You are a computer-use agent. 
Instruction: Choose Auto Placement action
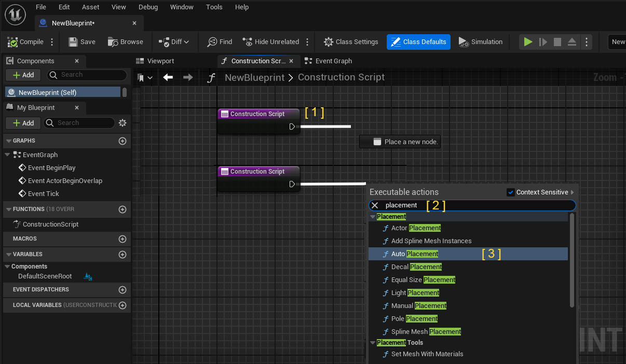point(468,254)
